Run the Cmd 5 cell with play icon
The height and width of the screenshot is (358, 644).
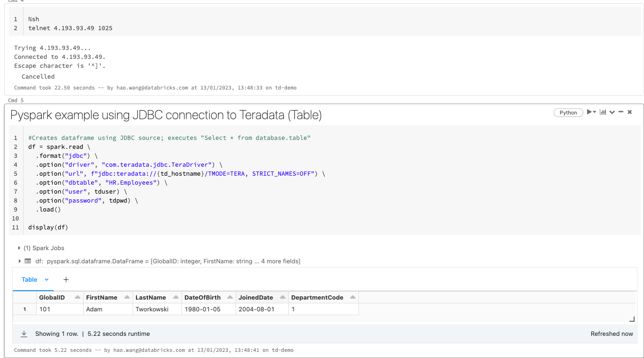pyautogui.click(x=589, y=112)
